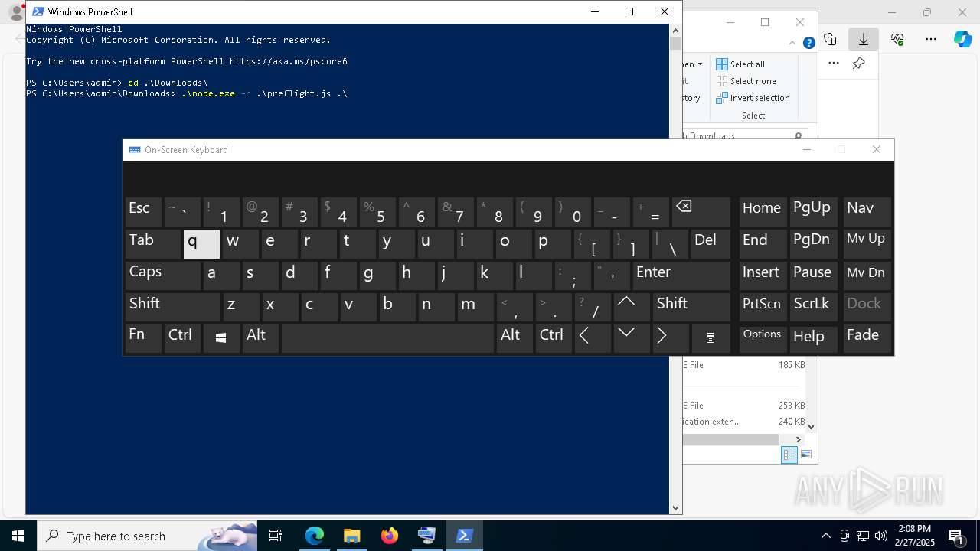Toggle the ScrLk key
The height and width of the screenshot is (551, 980).
click(x=814, y=306)
